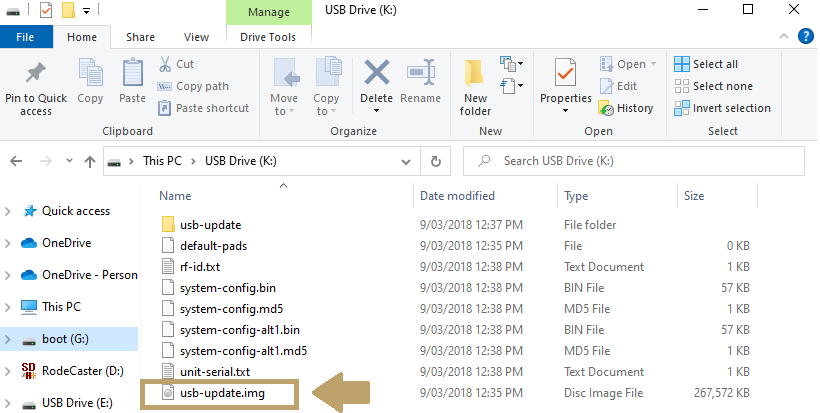Click This PC in address bar
Viewport: 820px width, 413px height.
163,161
